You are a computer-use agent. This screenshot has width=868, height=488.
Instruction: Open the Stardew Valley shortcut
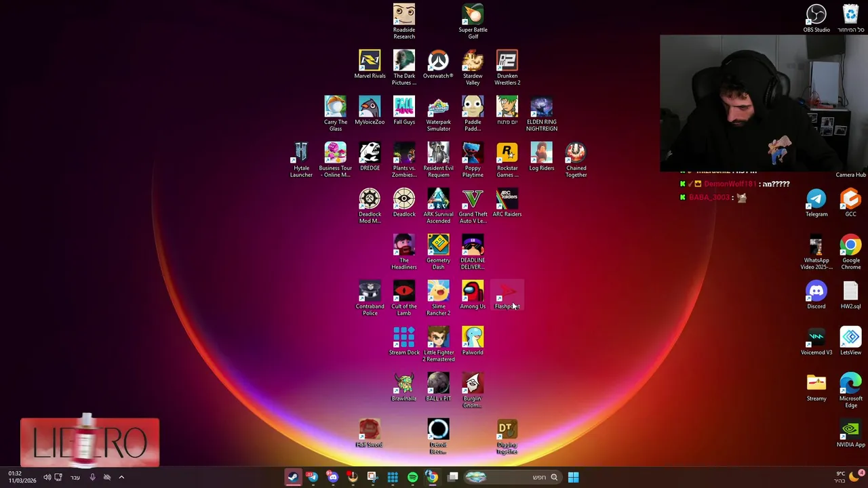473,67
